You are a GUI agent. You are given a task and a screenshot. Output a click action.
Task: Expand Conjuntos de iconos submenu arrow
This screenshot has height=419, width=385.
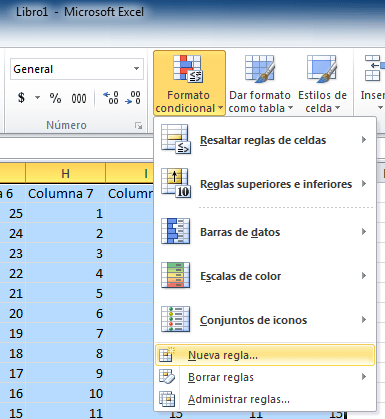click(x=364, y=319)
